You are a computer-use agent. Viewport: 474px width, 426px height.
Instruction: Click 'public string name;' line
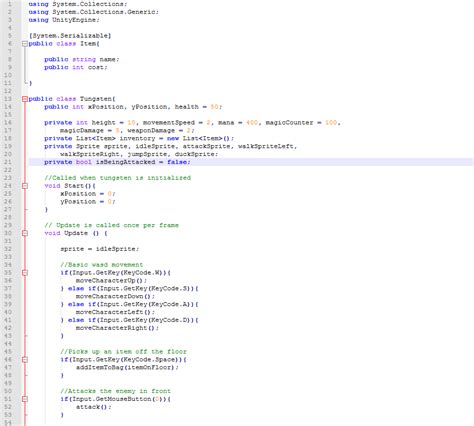82,59
